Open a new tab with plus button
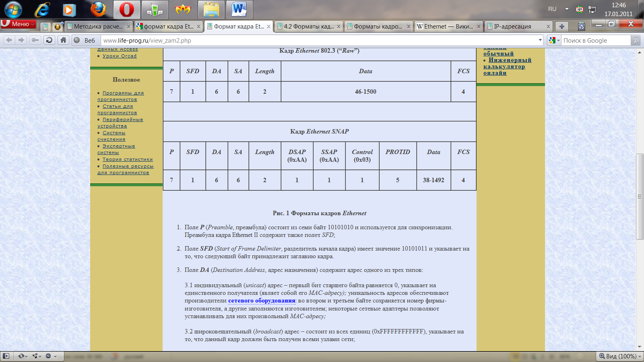The height and width of the screenshot is (362, 644). pos(562,27)
